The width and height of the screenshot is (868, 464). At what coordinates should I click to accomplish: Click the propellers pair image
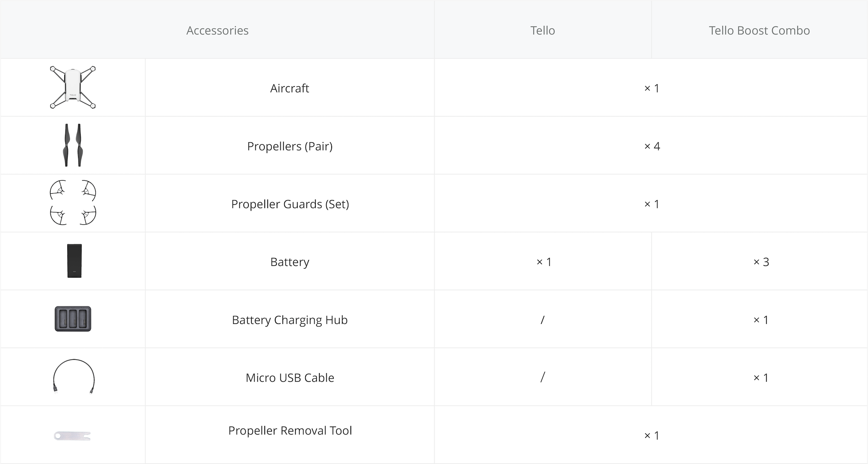73,145
